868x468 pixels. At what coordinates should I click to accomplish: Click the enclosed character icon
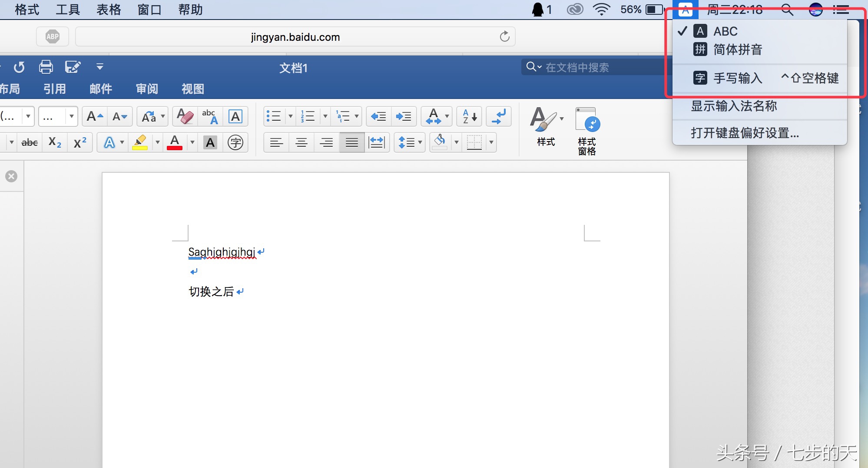point(235,142)
